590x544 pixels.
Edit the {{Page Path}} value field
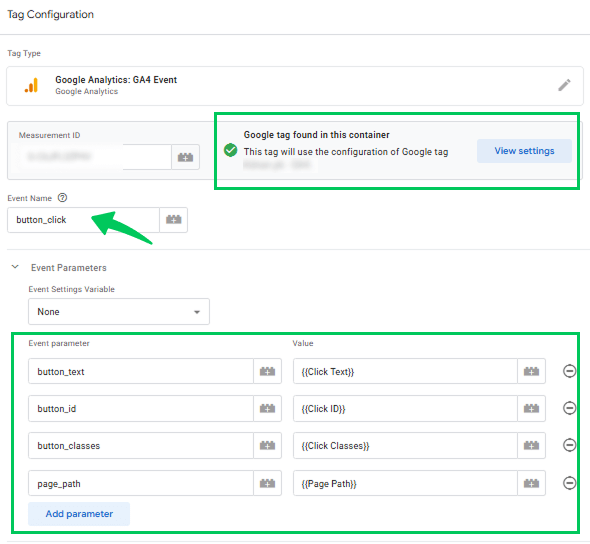tap(405, 483)
